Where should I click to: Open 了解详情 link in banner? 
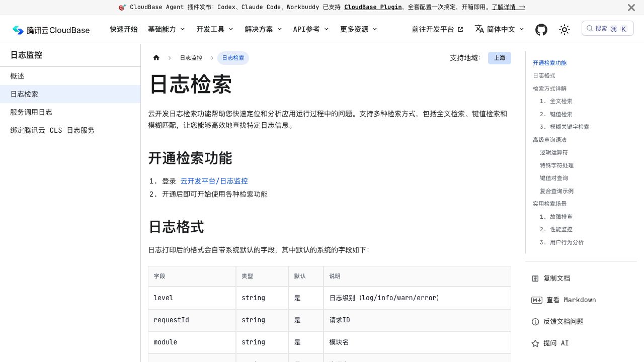click(508, 8)
